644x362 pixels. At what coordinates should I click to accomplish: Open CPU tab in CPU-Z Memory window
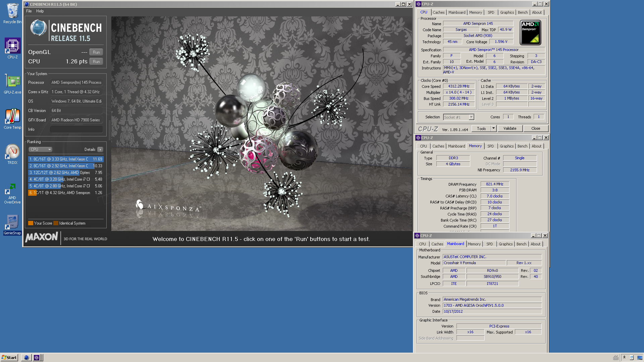423,146
